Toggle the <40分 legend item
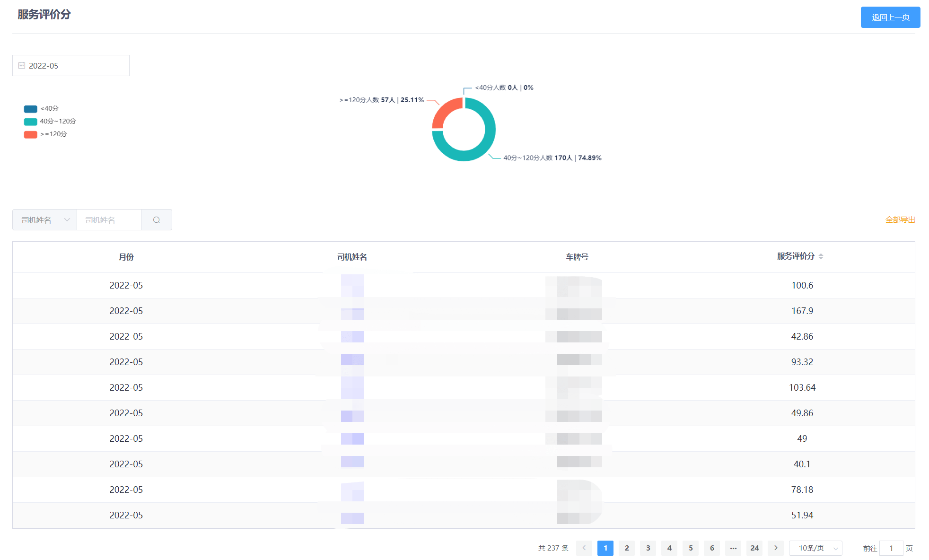Image resolution: width=929 pixels, height=560 pixels. click(41, 109)
